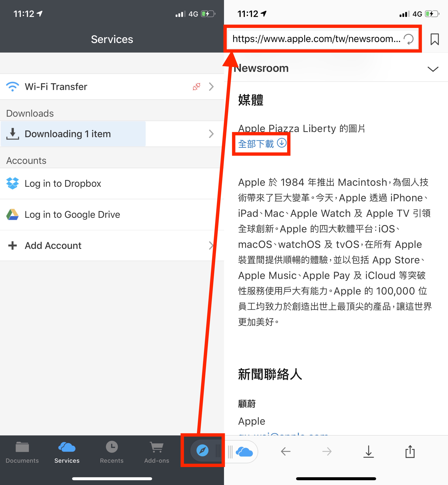Tap the circled down-arrow icon beside 全部下載
This screenshot has height=485, width=448.
point(282,143)
